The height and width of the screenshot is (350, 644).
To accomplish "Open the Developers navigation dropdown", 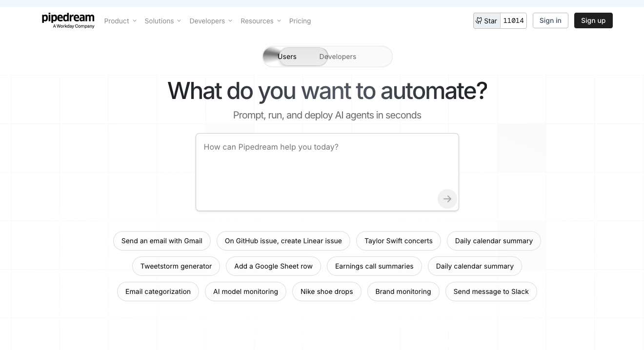I will pos(211,21).
